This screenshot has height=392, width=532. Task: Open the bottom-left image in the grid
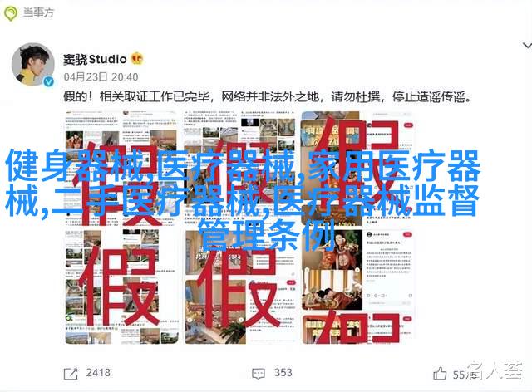point(121,287)
